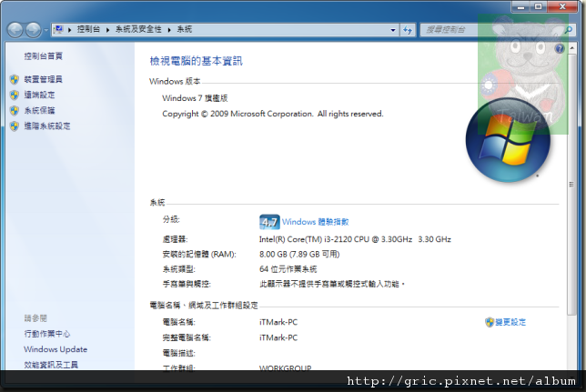Maximize the System window
This screenshot has height=392, width=586.
tap(538, 6)
